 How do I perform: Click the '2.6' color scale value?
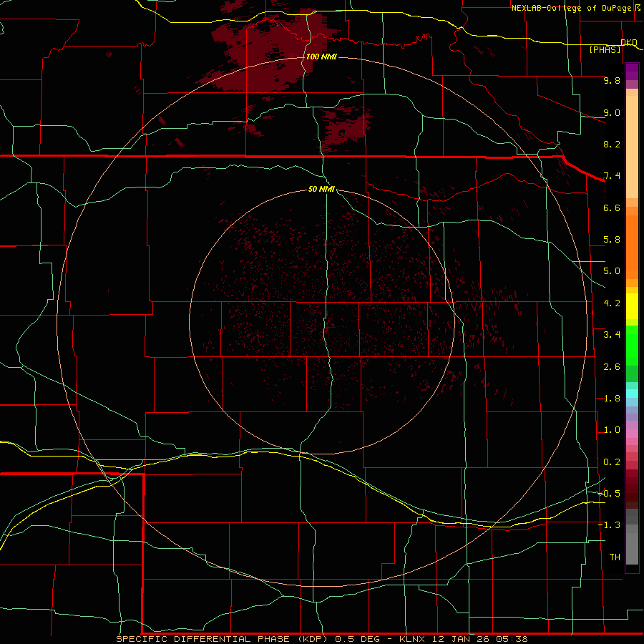pos(612,367)
